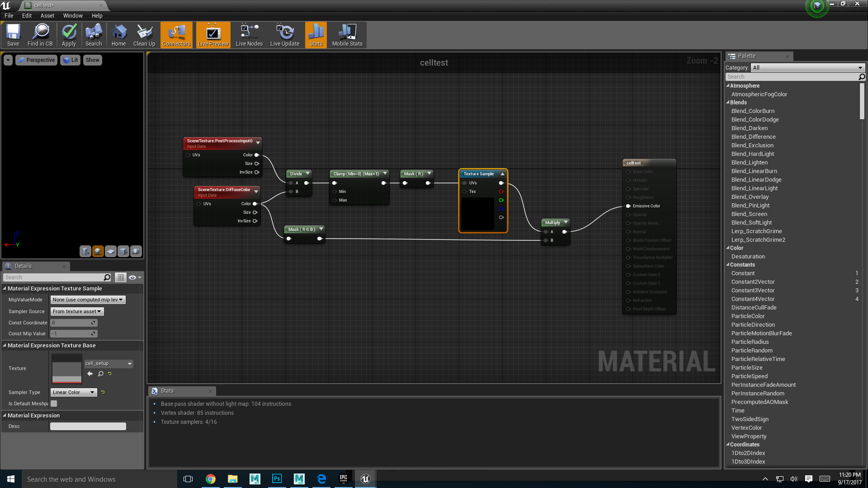Open the Sampler Type dropdown
This screenshot has height=488, width=868.
(74, 392)
